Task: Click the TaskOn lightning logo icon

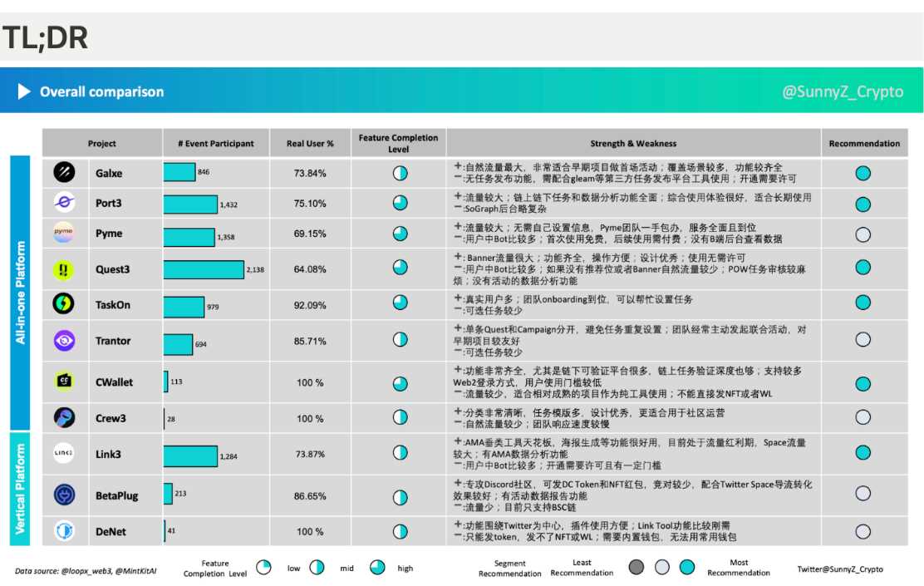Action: pos(64,304)
